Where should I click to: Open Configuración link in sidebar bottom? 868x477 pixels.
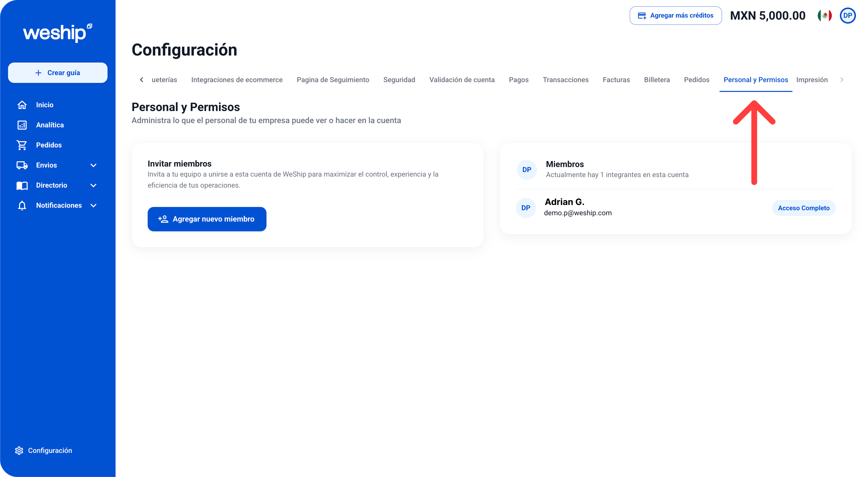43,450
